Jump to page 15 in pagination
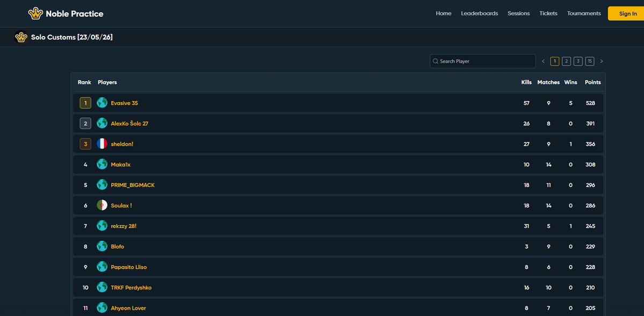 coord(590,61)
